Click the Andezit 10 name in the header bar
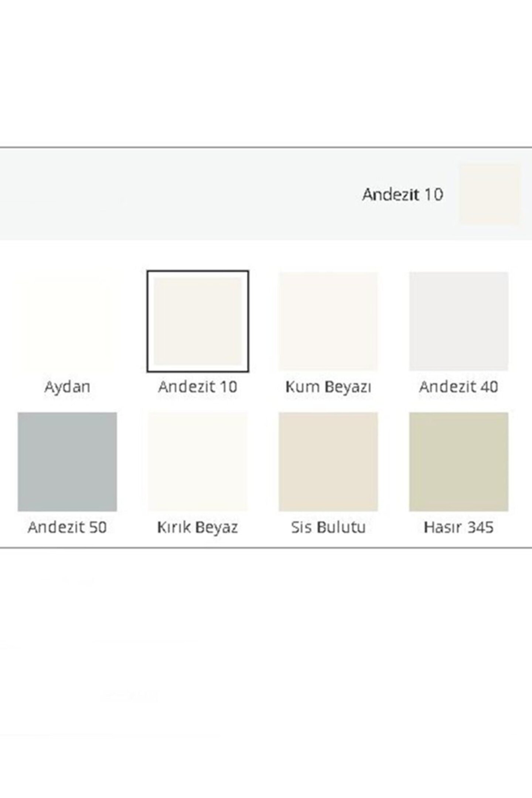 tap(403, 194)
